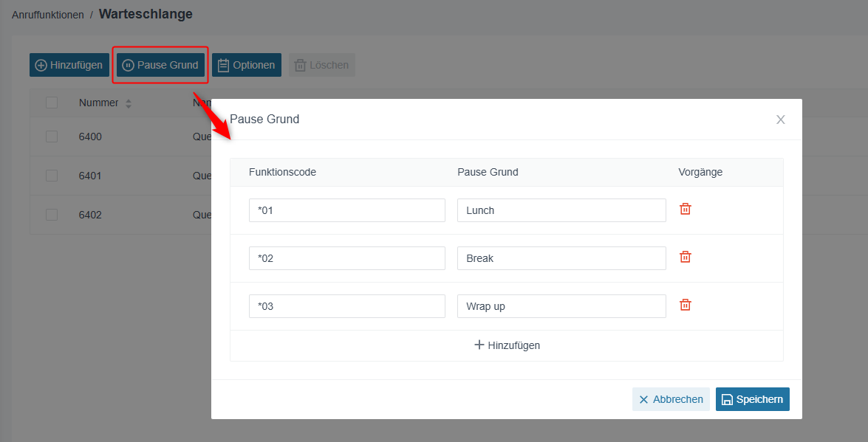Delete the Wrap up pause reason row
868x442 pixels.
[686, 305]
